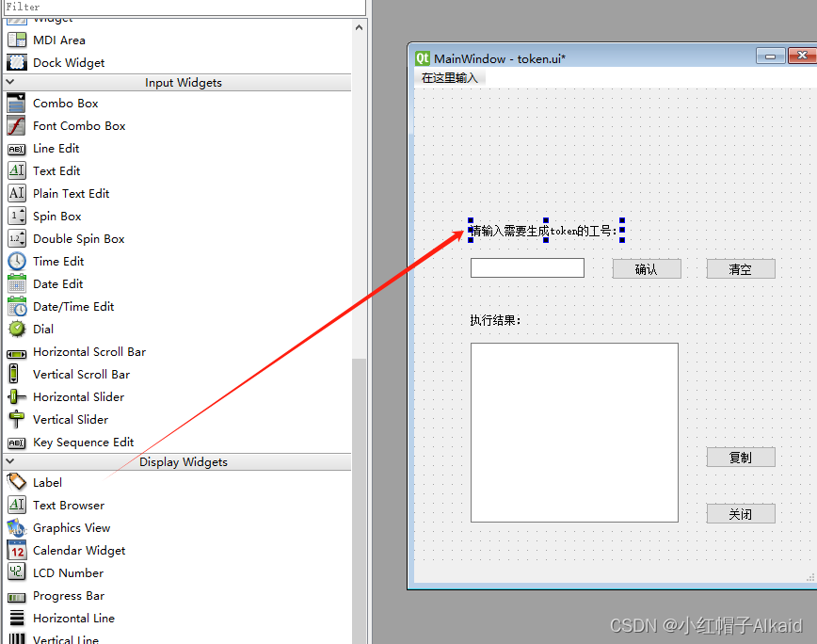817x644 pixels.
Task: Open the 在这里输入 menu placeholder
Action: coord(450,78)
